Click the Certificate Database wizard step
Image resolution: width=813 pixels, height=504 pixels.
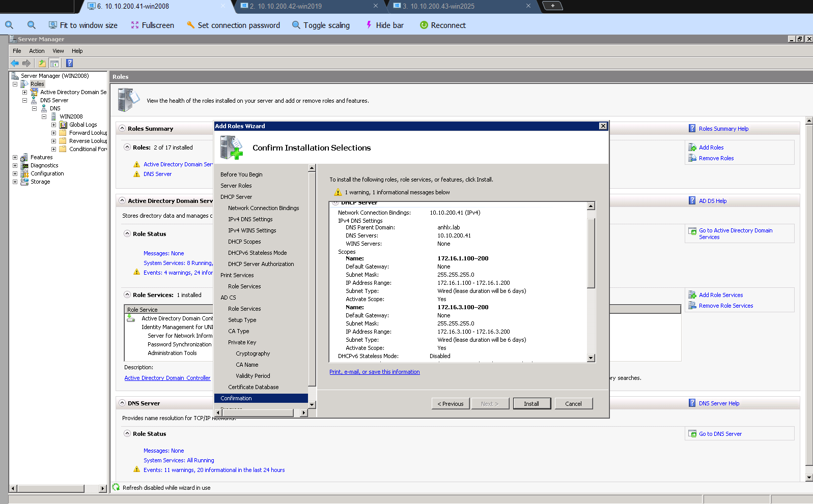(253, 387)
